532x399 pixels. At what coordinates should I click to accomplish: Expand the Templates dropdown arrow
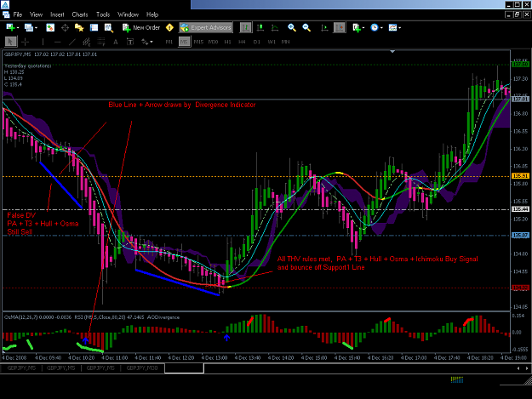point(400,28)
